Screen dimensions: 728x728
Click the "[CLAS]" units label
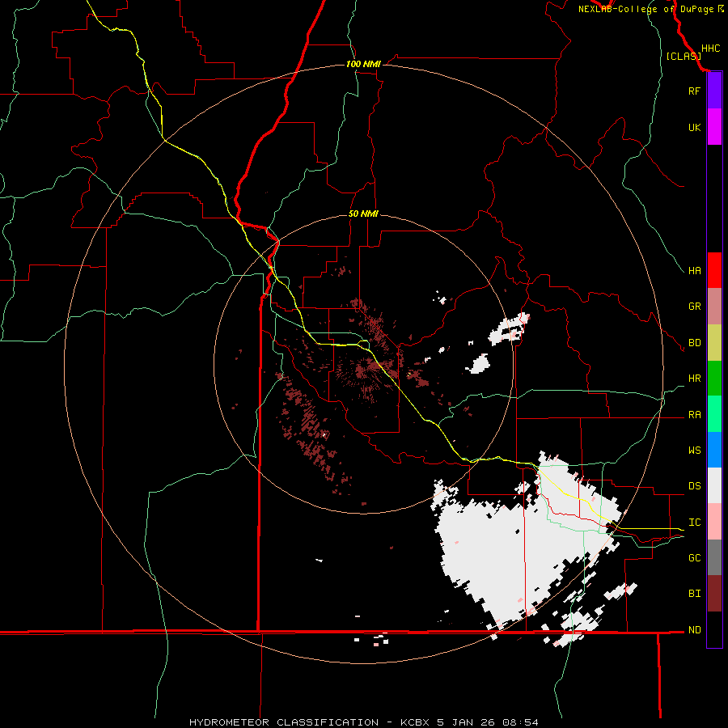684,56
